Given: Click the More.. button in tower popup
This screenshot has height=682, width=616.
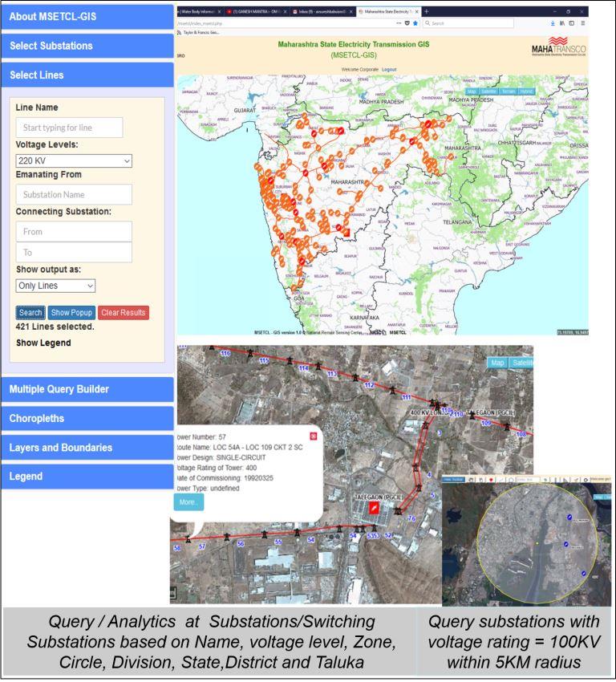Looking at the screenshot, I should (188, 502).
